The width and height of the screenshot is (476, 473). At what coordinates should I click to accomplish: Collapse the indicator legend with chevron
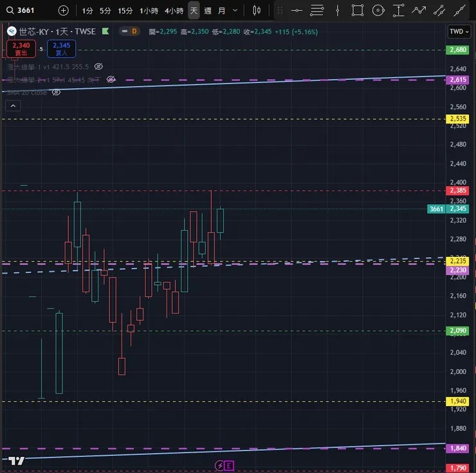(x=13, y=106)
